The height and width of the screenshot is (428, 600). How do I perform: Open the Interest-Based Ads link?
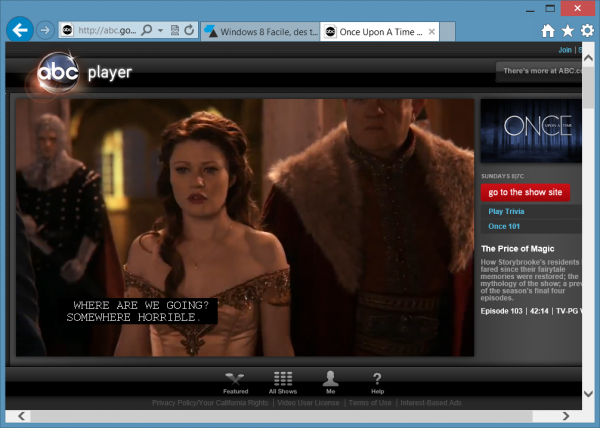pyautogui.click(x=430, y=403)
